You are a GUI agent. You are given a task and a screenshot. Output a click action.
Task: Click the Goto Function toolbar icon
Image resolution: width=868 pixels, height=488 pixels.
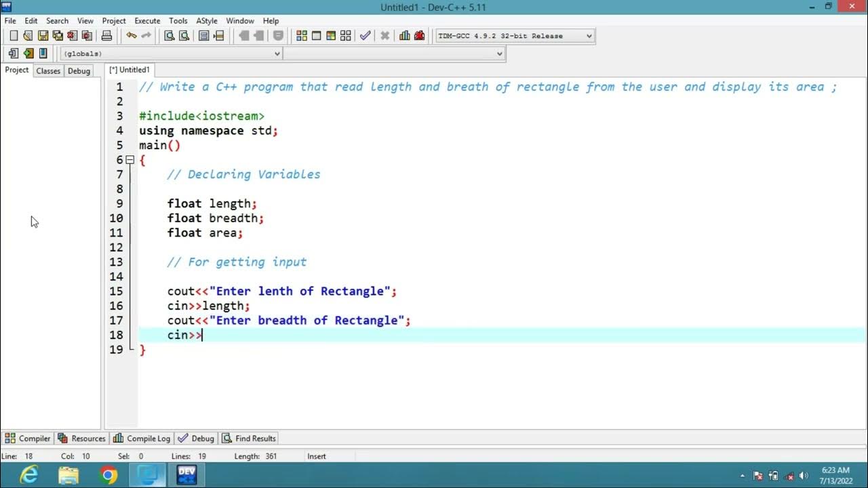point(203,36)
